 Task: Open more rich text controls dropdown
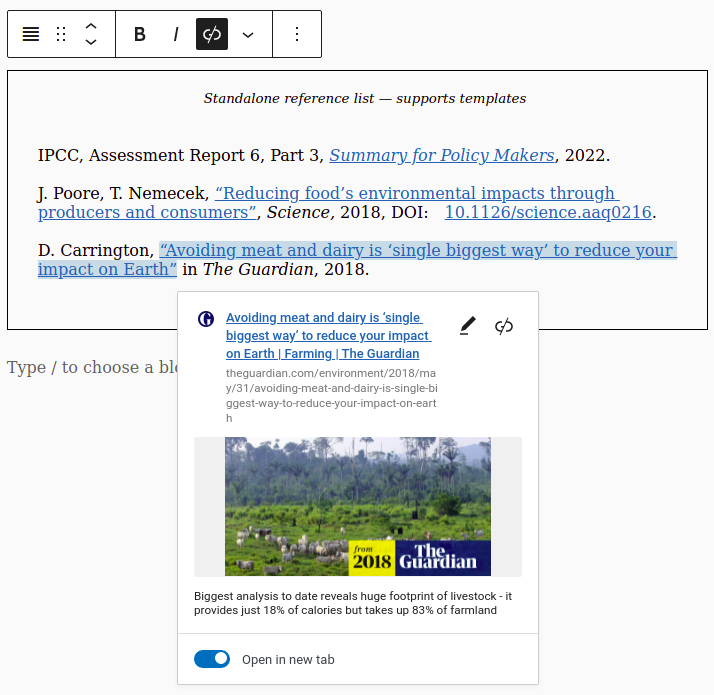(x=248, y=35)
